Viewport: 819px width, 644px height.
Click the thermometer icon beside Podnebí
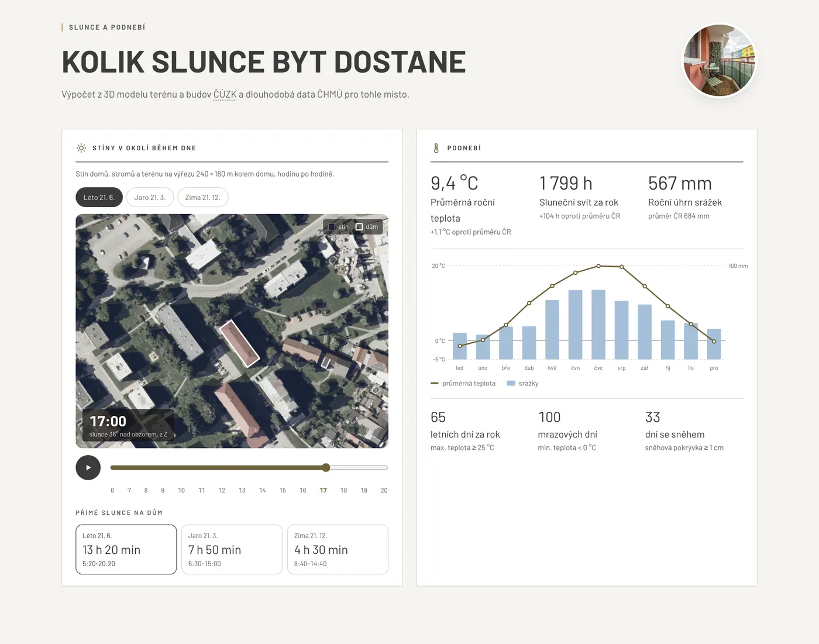tap(436, 148)
